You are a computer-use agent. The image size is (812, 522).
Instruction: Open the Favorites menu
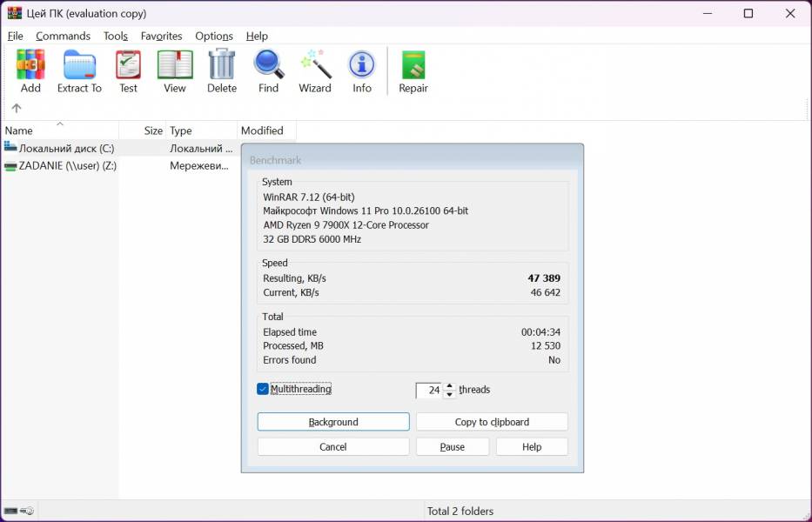pyautogui.click(x=161, y=36)
